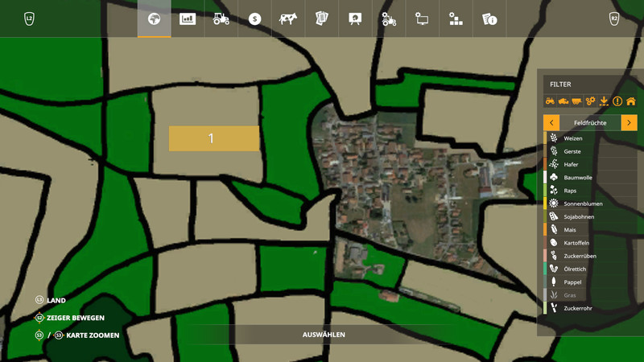Toggle the tractor vehicle filter icon
This screenshot has width=644, height=362.
tap(550, 101)
